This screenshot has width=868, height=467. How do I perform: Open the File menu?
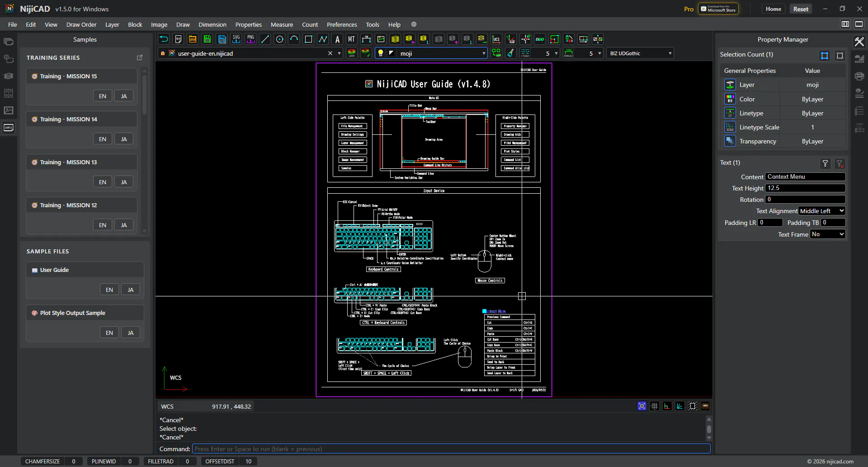(13, 24)
